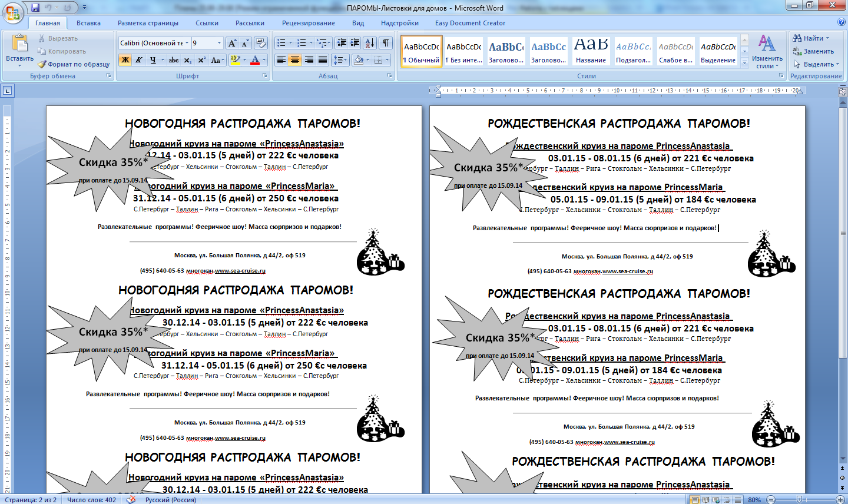848x504 pixels.
Task: Apply Подзаголовок style
Action: [x=634, y=51]
